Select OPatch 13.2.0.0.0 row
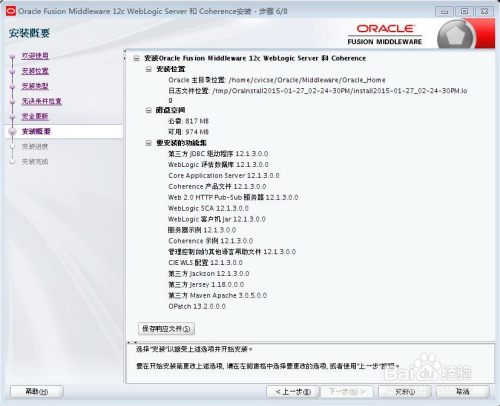The width and height of the screenshot is (500, 406). click(197, 306)
